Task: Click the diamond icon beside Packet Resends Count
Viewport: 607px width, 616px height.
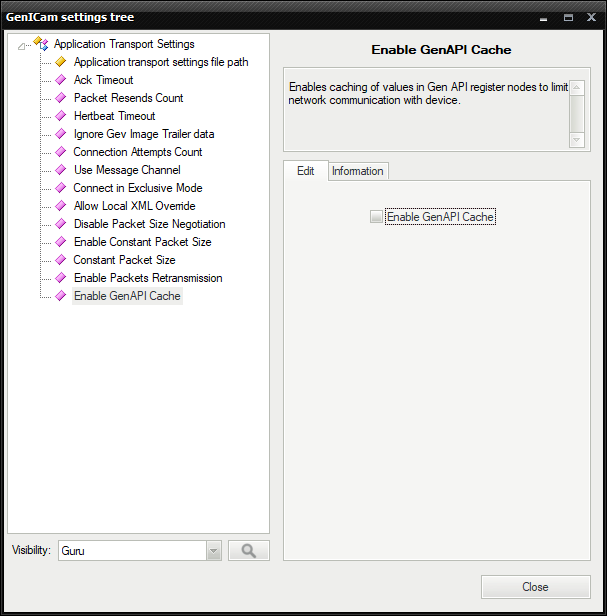Action: click(61, 98)
